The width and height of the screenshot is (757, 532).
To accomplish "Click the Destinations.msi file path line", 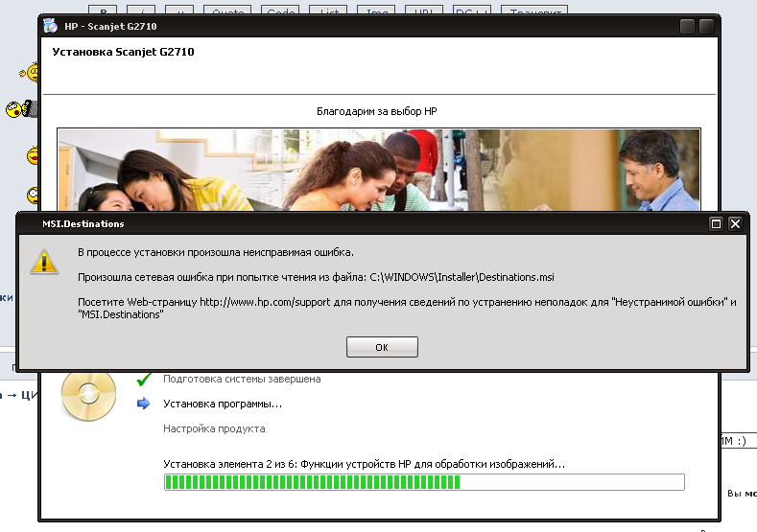I will [x=316, y=277].
